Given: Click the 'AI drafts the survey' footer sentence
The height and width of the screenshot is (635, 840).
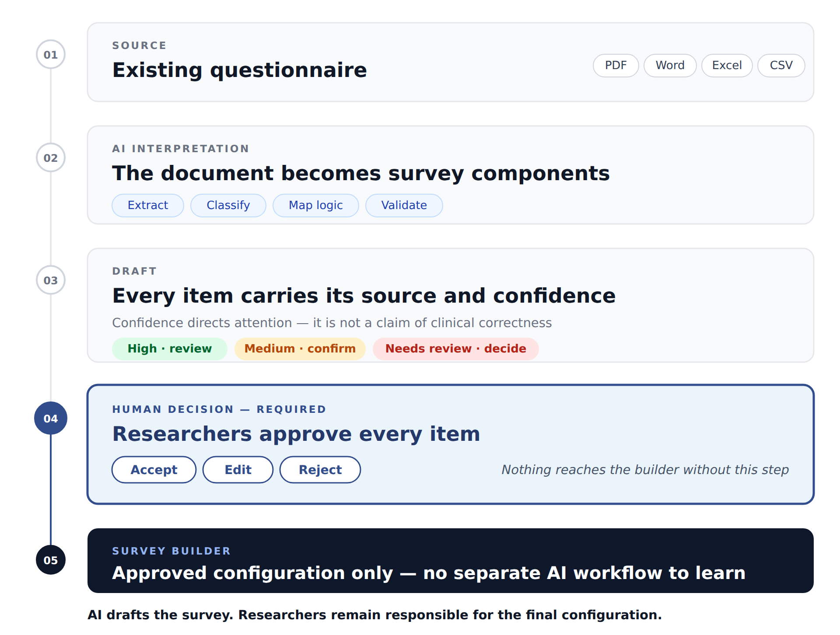Looking at the screenshot, I should click(374, 615).
